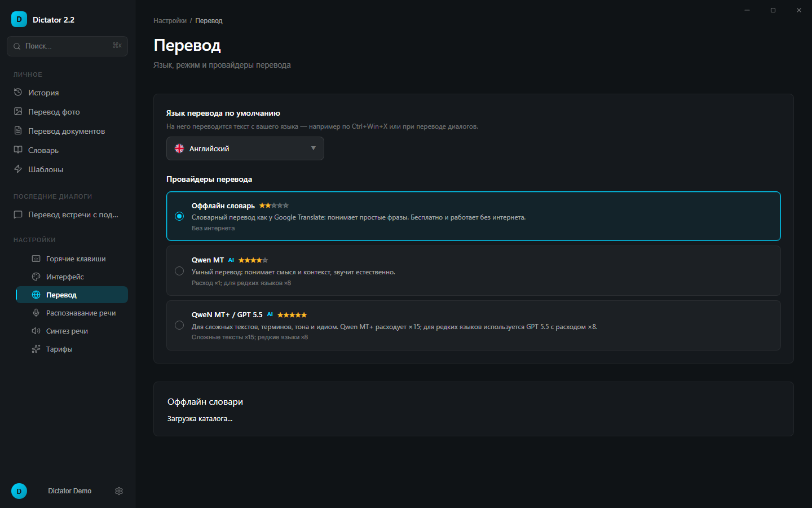
Task: Click the interface palette icon
Action: tap(36, 277)
